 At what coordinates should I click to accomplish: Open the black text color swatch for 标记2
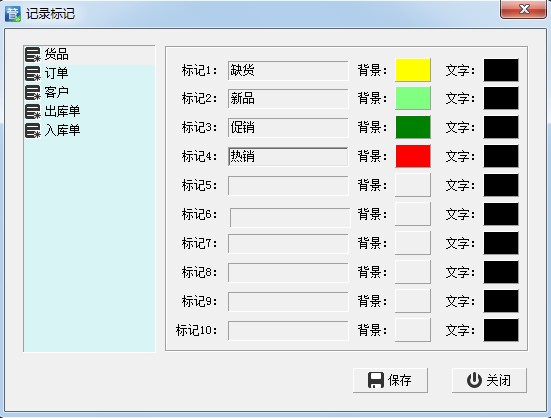click(501, 98)
